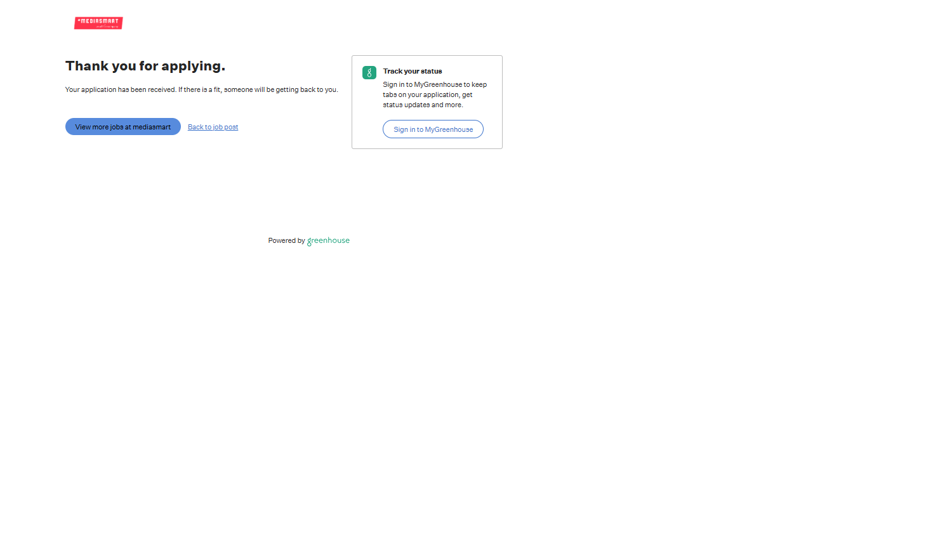Click the green Greenhouse icon in the card
The image size is (926, 560).
tap(369, 73)
